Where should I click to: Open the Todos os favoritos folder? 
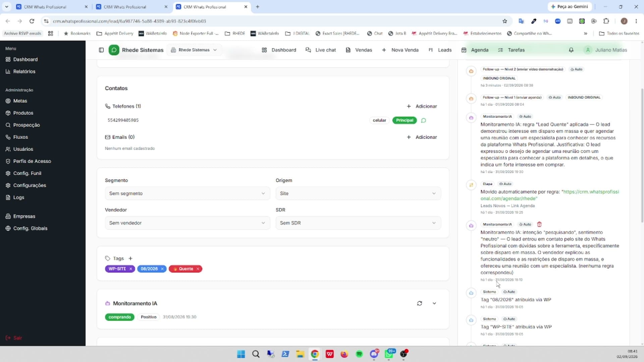(619, 34)
